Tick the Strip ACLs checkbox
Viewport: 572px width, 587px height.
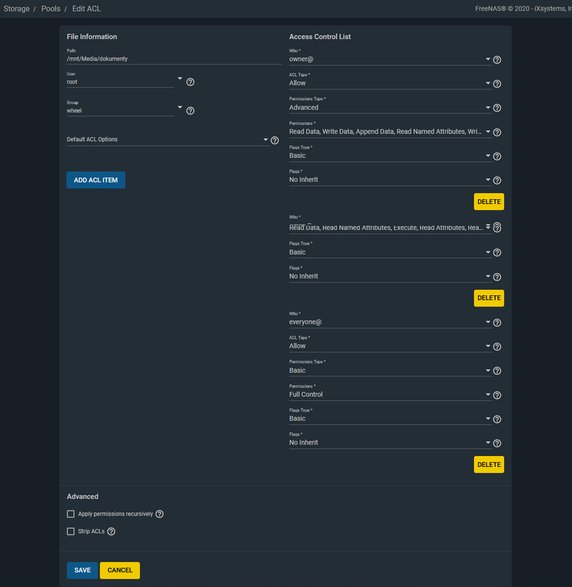point(71,532)
